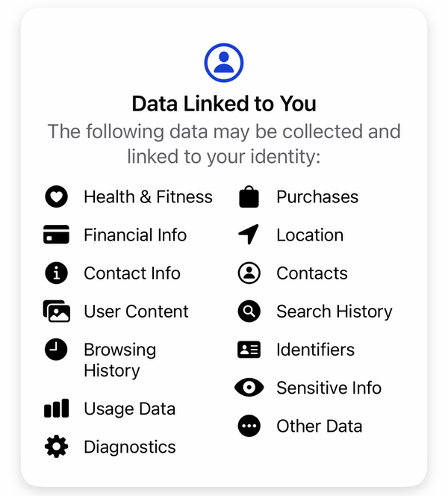Select the Data Linked to You heading

(224, 104)
